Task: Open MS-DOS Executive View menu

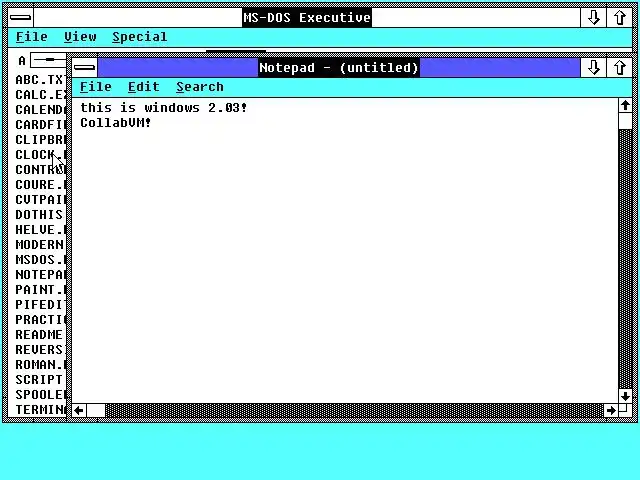Action: click(80, 37)
